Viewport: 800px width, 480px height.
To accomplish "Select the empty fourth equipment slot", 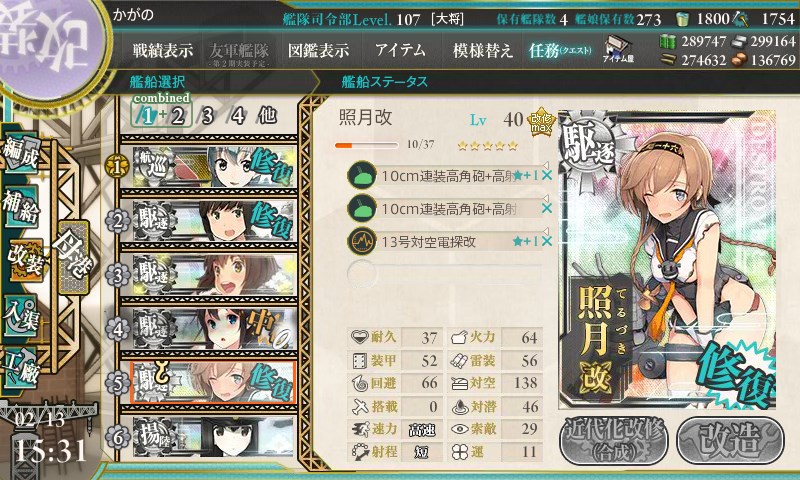I will point(444,273).
